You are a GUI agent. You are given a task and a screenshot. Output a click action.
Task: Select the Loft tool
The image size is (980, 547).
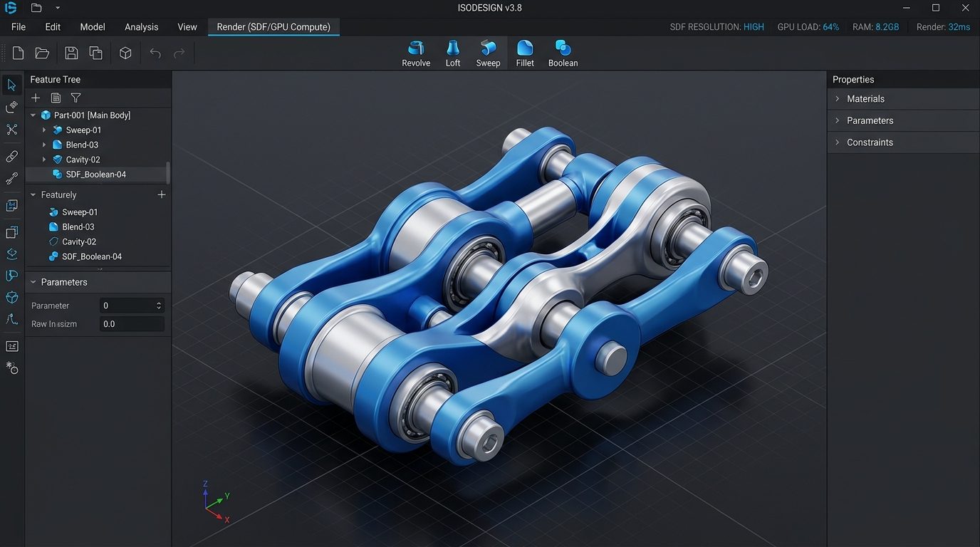(453, 53)
